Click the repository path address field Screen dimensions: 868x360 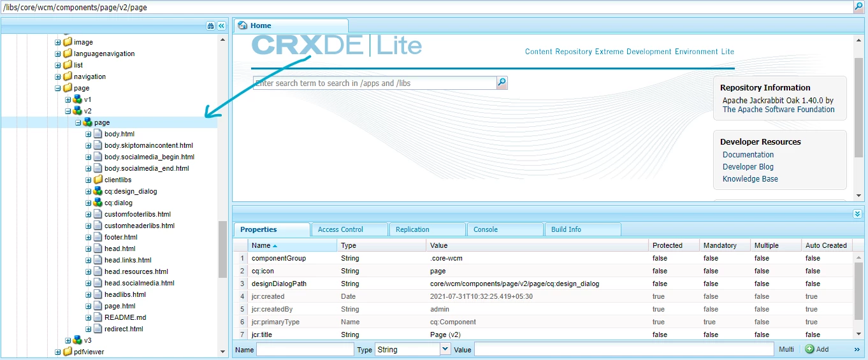coord(427,6)
